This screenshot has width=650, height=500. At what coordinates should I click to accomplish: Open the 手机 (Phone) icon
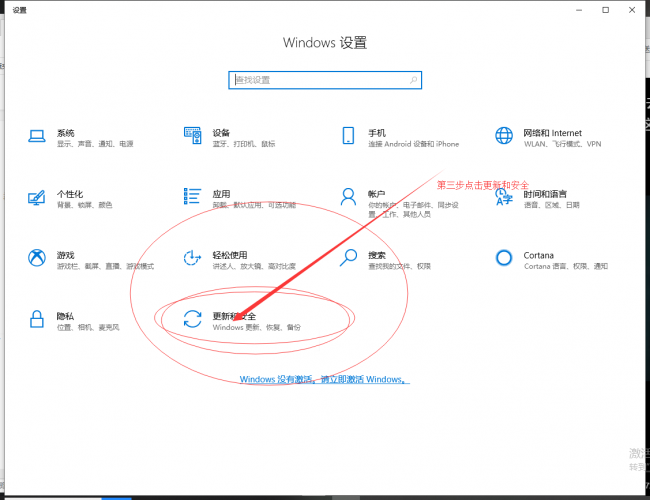348,136
